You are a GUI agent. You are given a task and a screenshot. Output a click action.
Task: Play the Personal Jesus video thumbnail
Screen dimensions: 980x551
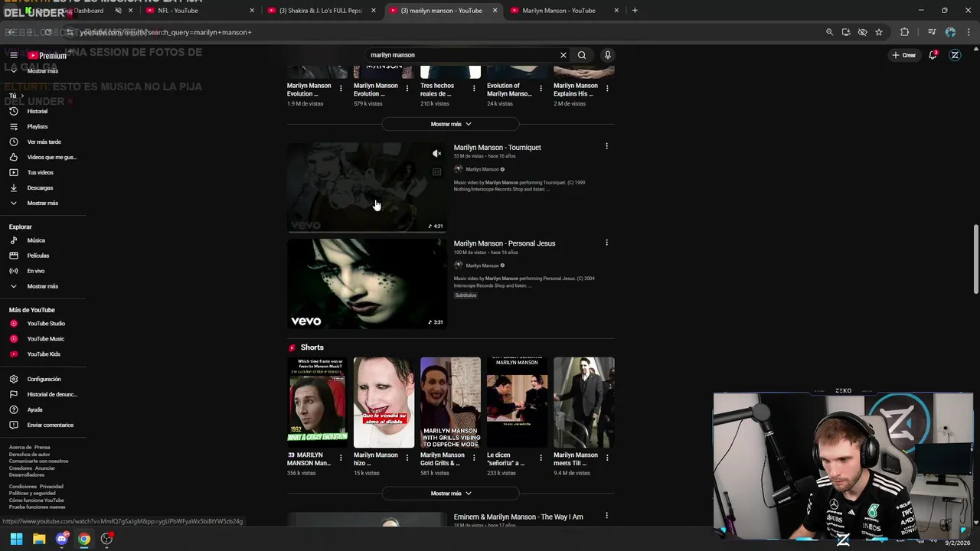[x=367, y=283]
